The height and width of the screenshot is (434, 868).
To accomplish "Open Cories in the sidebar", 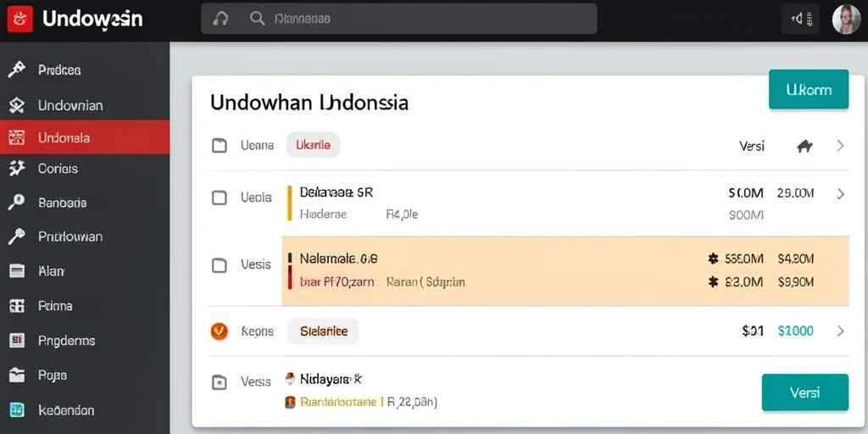I will pos(85,169).
